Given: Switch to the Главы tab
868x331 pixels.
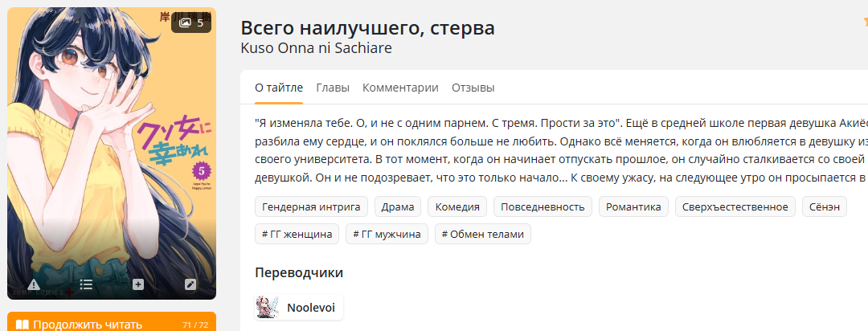Looking at the screenshot, I should click(x=333, y=88).
